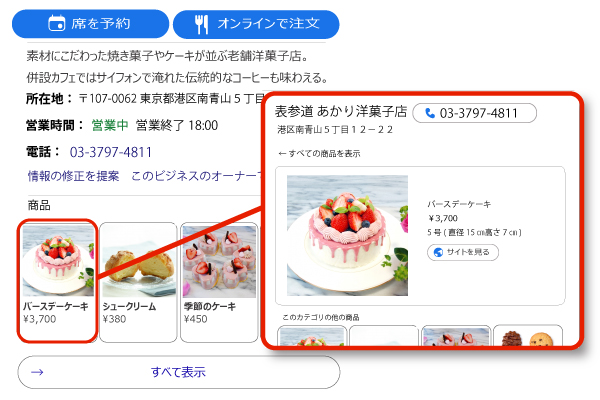Call 03-3797-4811 from popup phone button
Screen dimensions: 600x400
474,113
